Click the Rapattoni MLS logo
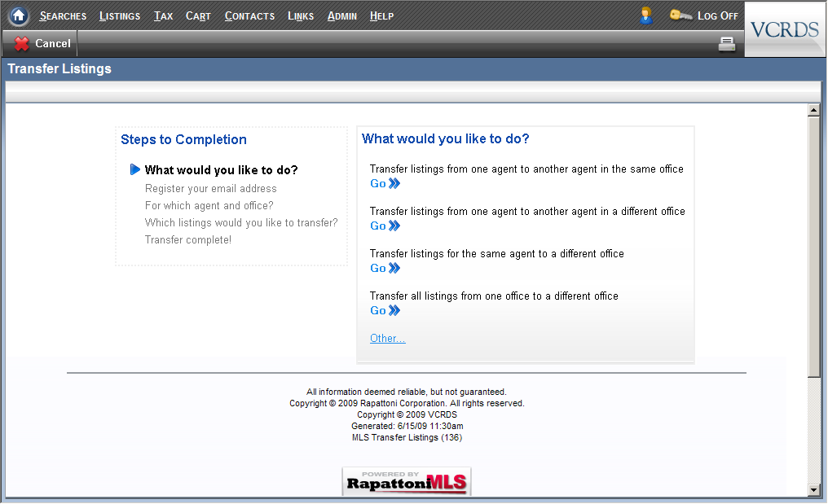828x504 pixels. [406, 481]
